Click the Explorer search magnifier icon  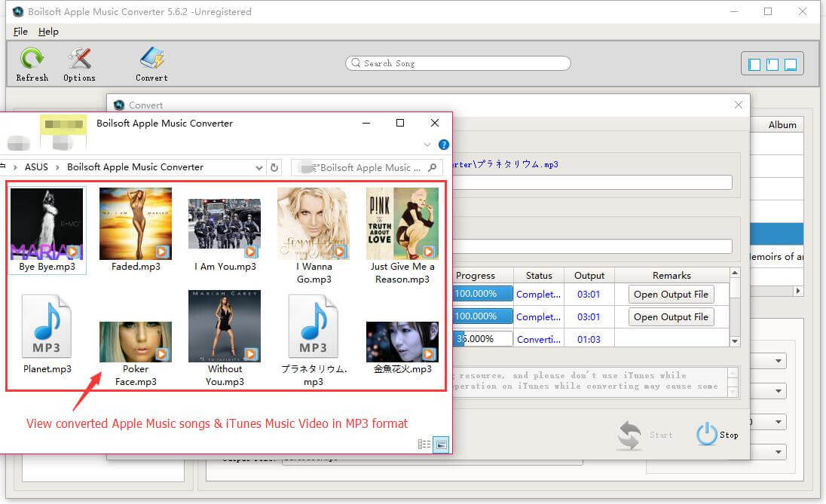coord(433,167)
